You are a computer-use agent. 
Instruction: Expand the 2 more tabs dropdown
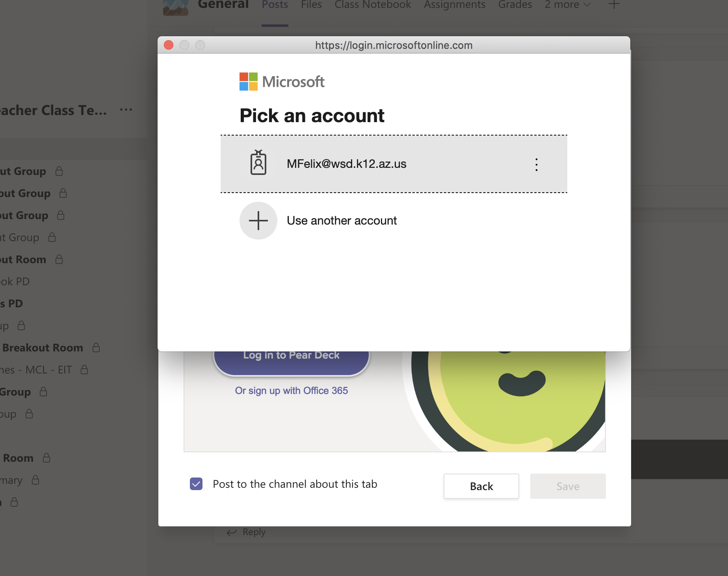pos(568,5)
